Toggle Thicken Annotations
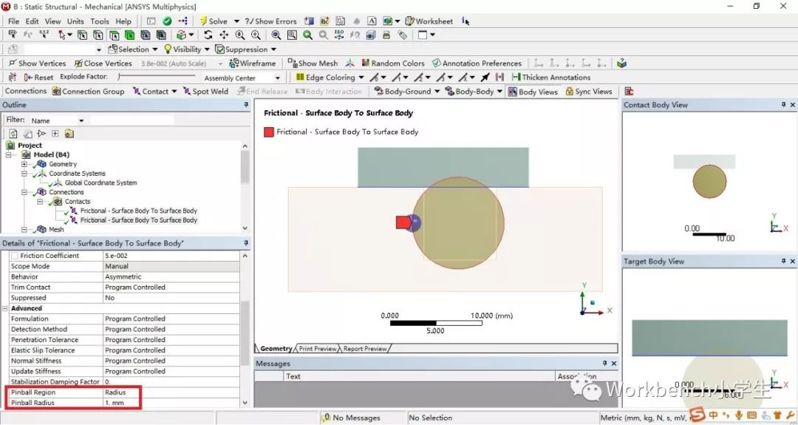Image resolution: width=798 pixels, height=425 pixels. [551, 77]
